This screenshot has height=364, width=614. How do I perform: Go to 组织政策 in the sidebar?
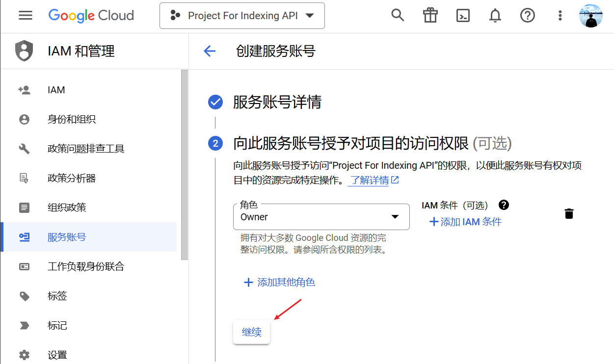click(67, 208)
